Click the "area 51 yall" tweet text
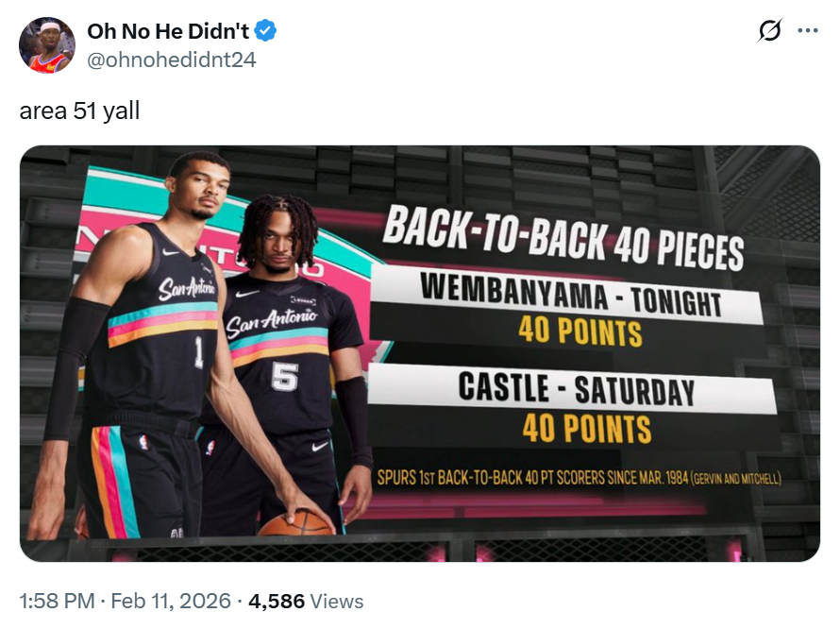Image resolution: width=840 pixels, height=629 pixels. (x=79, y=110)
